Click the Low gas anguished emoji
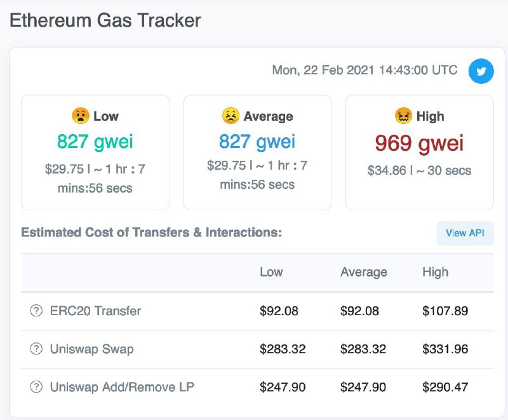508x420 pixels. click(x=81, y=116)
